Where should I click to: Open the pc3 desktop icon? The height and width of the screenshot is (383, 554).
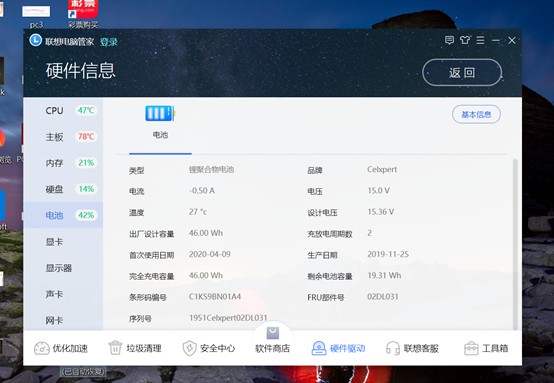pos(36,16)
